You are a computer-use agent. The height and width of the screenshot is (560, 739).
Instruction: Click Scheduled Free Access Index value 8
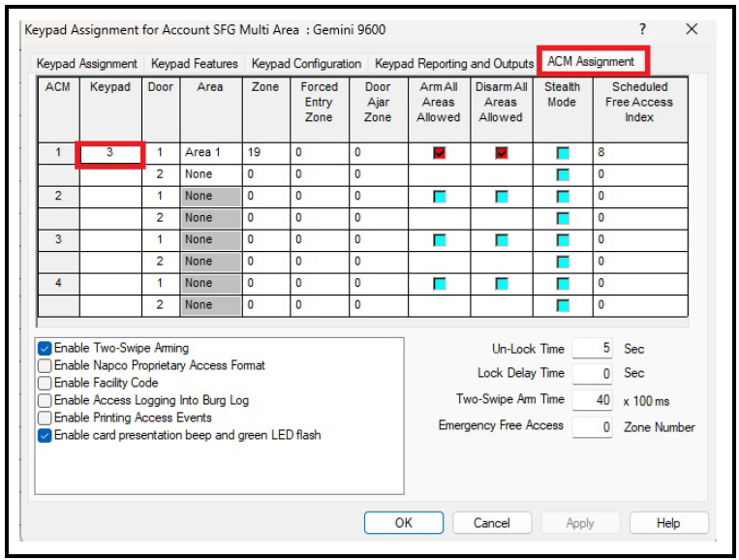[x=640, y=153]
